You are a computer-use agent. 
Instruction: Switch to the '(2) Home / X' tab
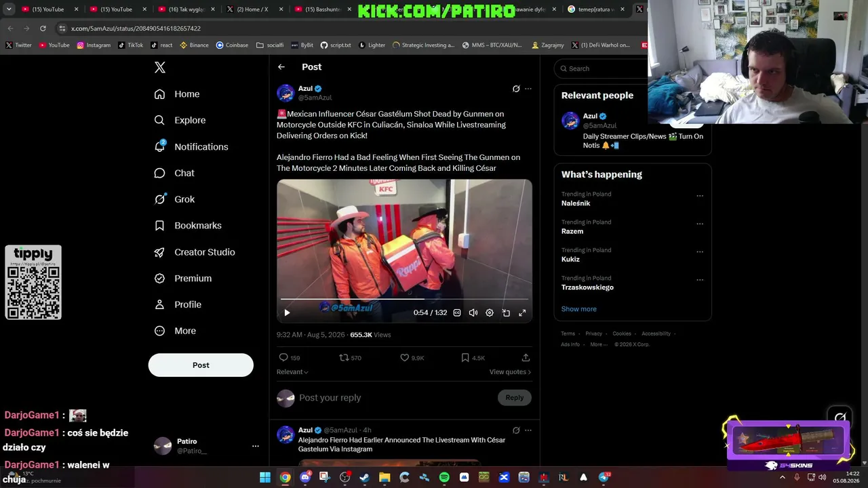point(252,9)
